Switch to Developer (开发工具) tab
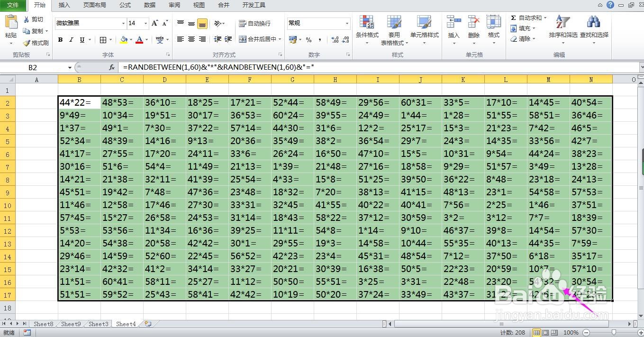The height and width of the screenshot is (337, 644). pos(254,5)
